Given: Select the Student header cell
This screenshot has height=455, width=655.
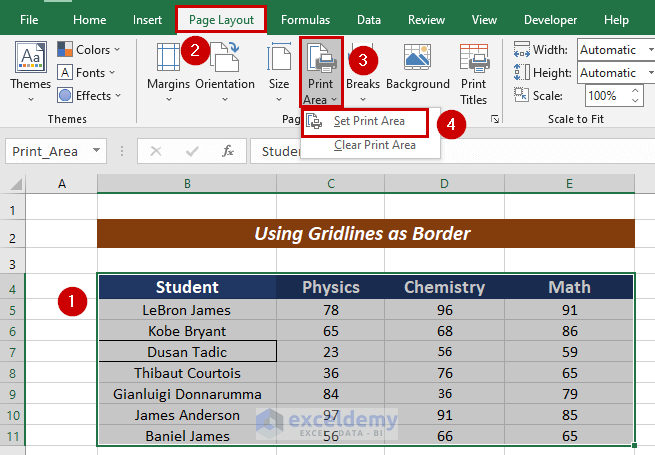Looking at the screenshot, I should tap(187, 287).
